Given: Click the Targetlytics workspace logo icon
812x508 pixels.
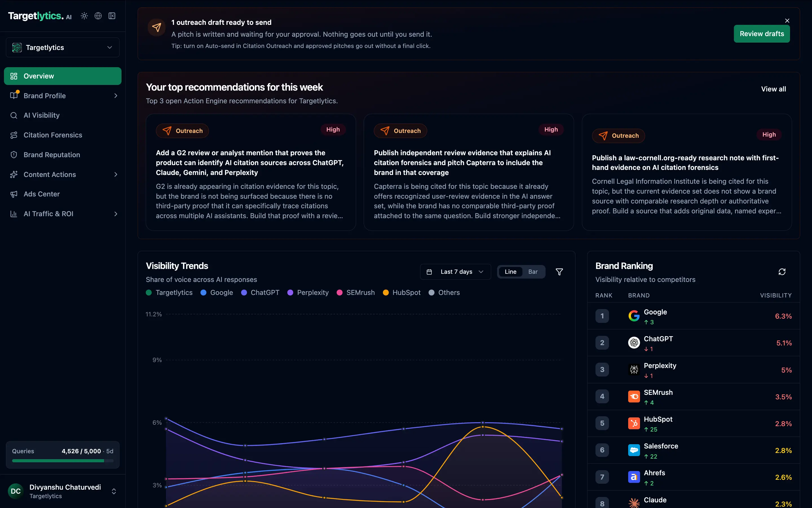Looking at the screenshot, I should [x=17, y=47].
